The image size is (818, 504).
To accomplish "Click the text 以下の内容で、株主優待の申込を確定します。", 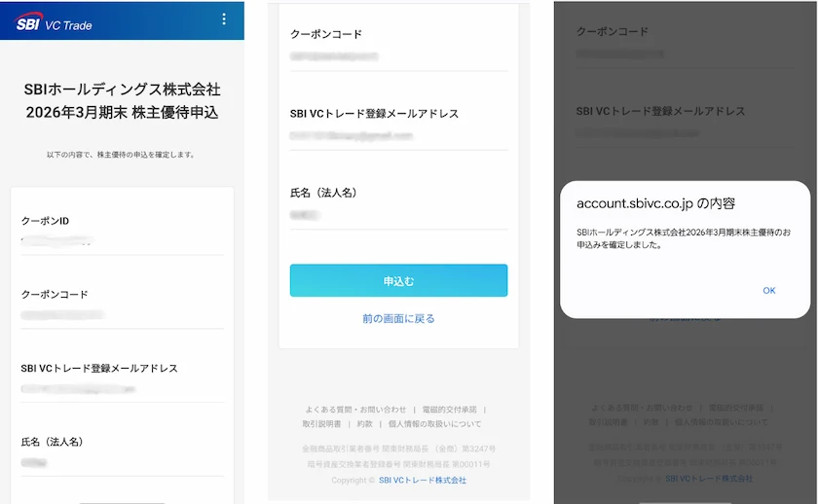I will [121, 155].
